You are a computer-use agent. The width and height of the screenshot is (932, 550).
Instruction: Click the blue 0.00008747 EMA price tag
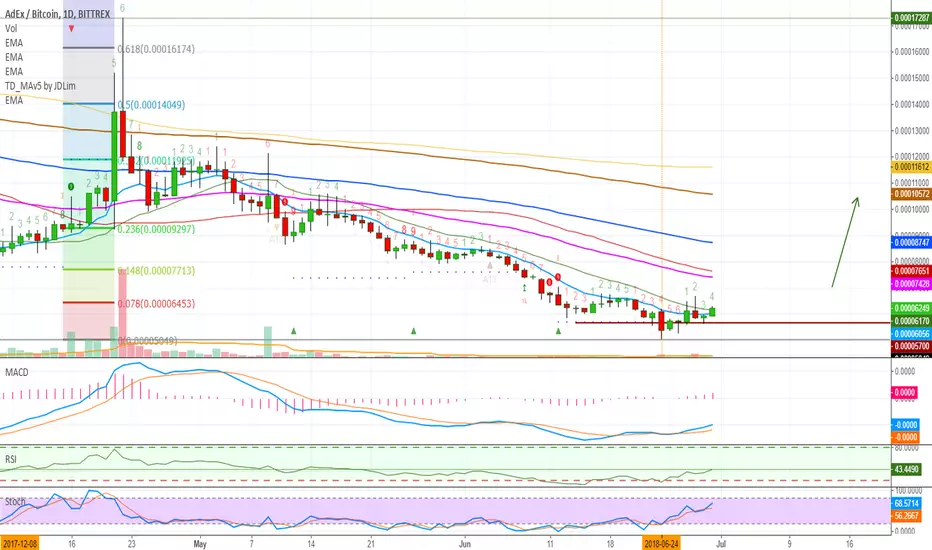[911, 243]
